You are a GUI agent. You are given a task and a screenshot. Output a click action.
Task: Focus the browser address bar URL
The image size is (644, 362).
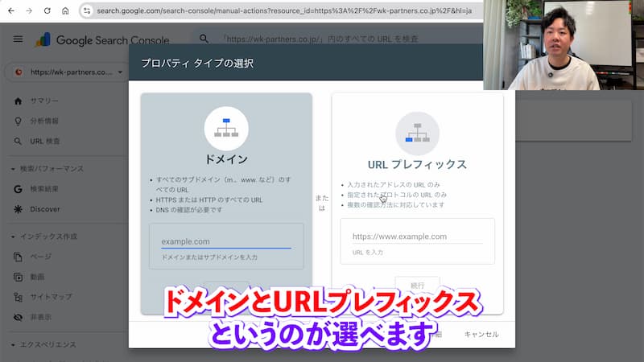284,10
